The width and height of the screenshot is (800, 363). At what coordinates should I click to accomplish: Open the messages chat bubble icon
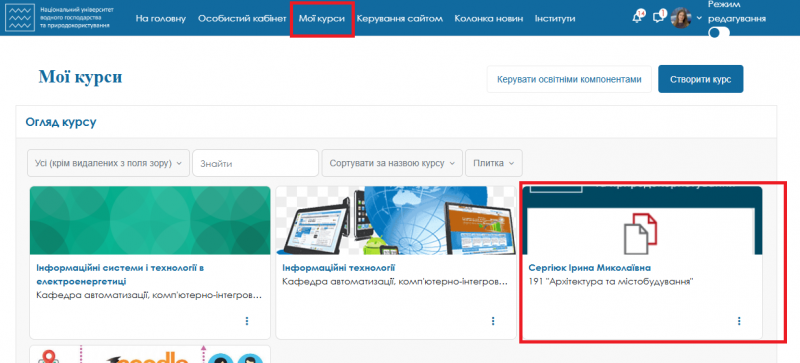tap(659, 18)
